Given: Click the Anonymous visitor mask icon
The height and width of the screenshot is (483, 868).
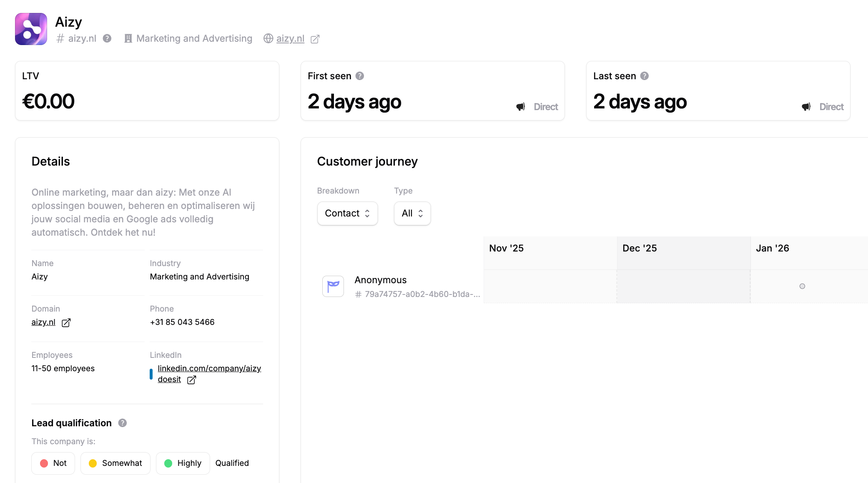Looking at the screenshot, I should (x=333, y=286).
